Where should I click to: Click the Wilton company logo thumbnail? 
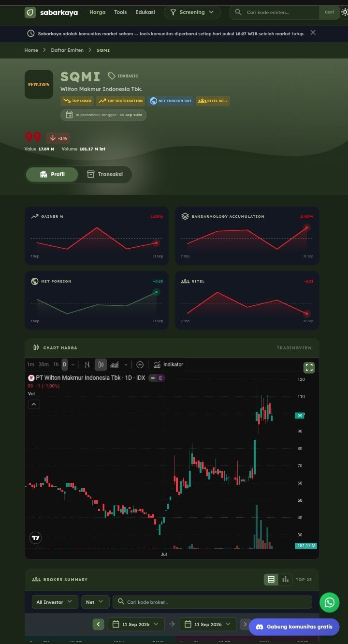pyautogui.click(x=39, y=84)
